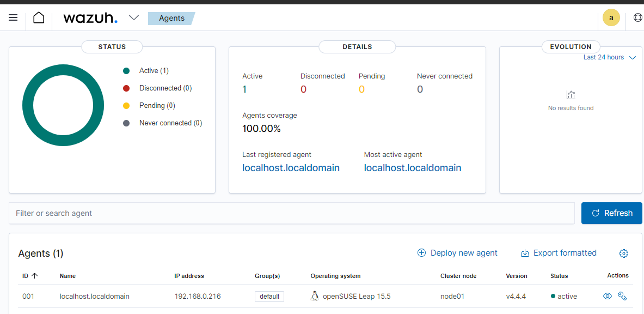Click the localhost.localdomain agent name link

[x=95, y=296]
